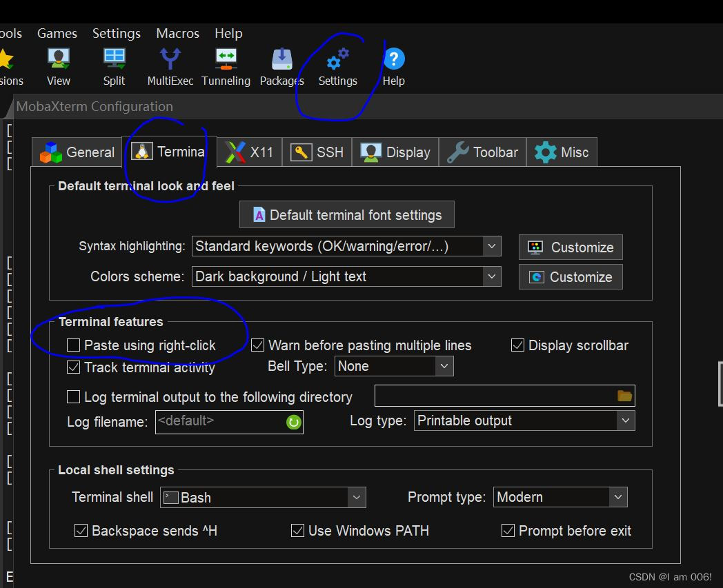Viewport: 723px width, 588px height.
Task: Switch to the X11 tab
Action: pos(250,152)
